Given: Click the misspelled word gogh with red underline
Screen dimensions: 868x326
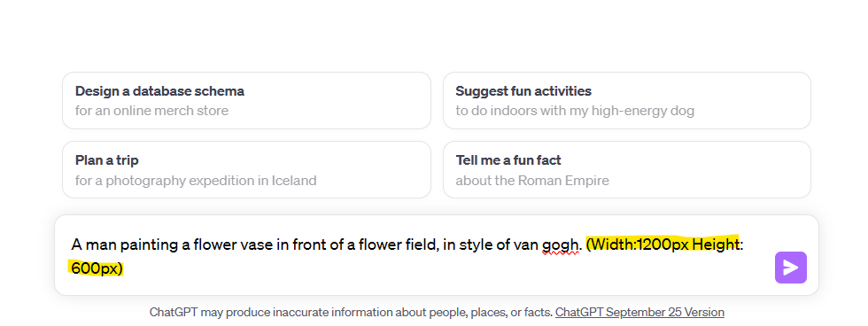Looking at the screenshot, I should tap(560, 244).
